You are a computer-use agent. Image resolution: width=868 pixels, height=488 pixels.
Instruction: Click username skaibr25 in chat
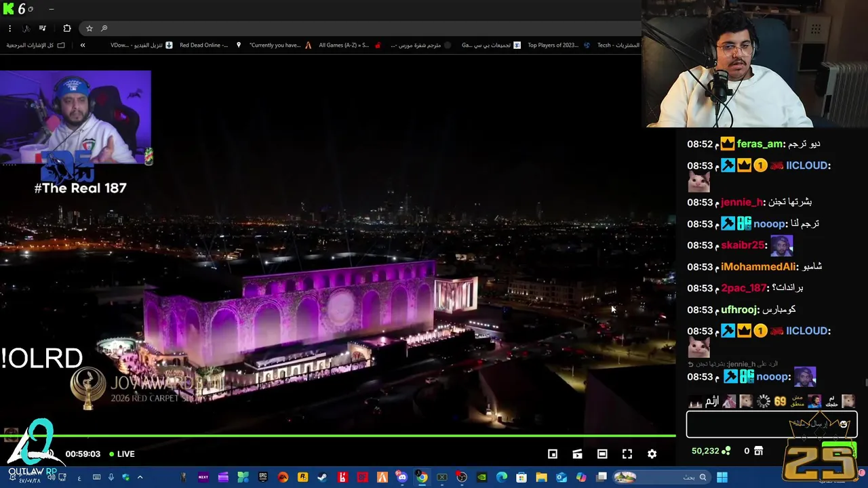[x=743, y=245]
